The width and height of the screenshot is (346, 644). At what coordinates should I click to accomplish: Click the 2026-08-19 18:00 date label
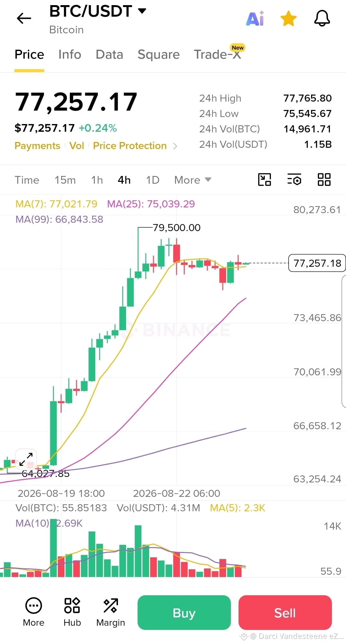(61, 493)
